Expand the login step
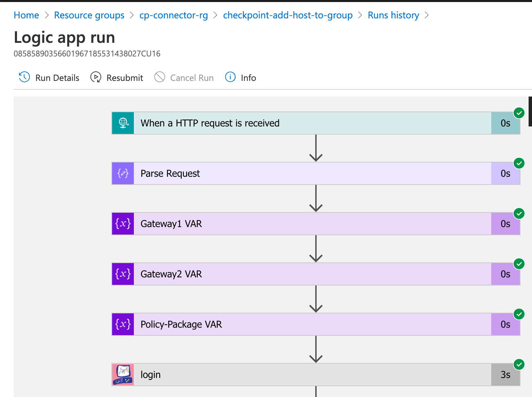Screen dimensions: 532x397 click(316, 375)
